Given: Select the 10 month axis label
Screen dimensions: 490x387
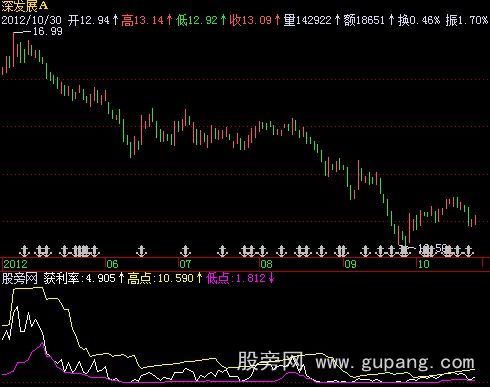Looking at the screenshot, I should coord(424,264).
